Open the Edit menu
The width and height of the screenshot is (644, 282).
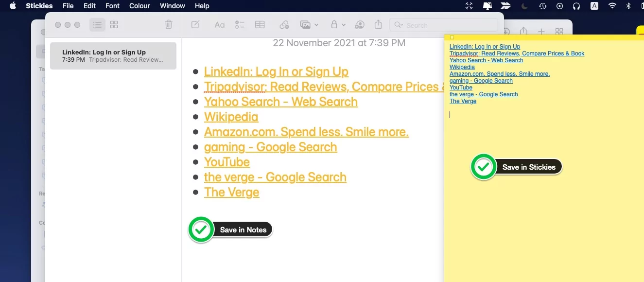tap(89, 6)
